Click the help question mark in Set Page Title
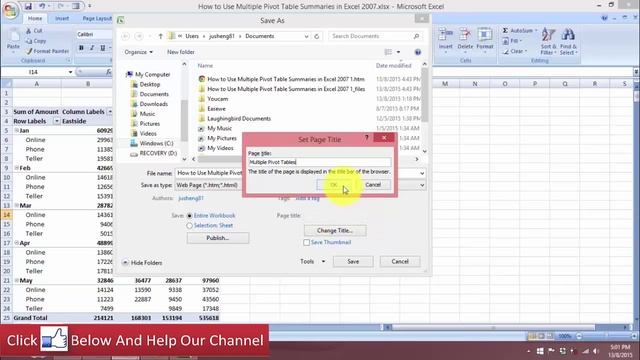This screenshot has width=640, height=360. (x=367, y=138)
